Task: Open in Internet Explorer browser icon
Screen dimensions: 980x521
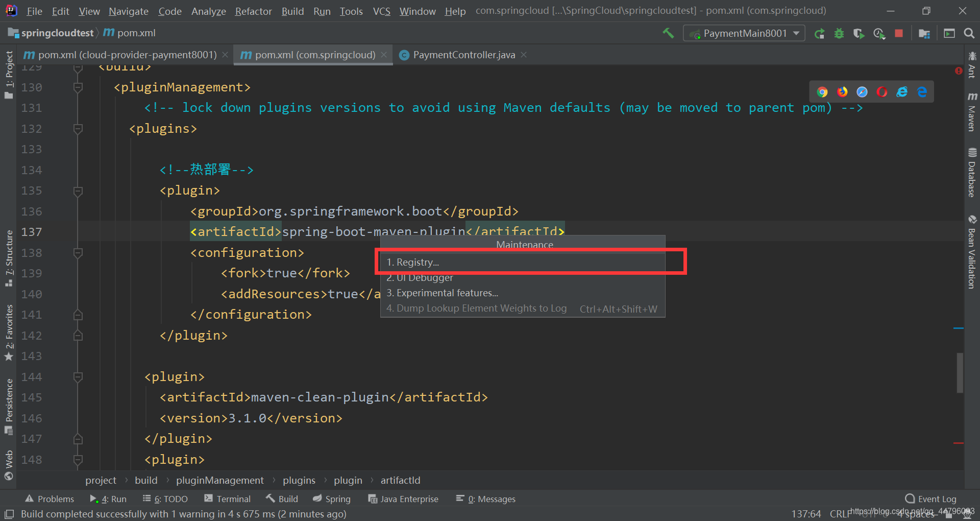Action: [x=902, y=92]
